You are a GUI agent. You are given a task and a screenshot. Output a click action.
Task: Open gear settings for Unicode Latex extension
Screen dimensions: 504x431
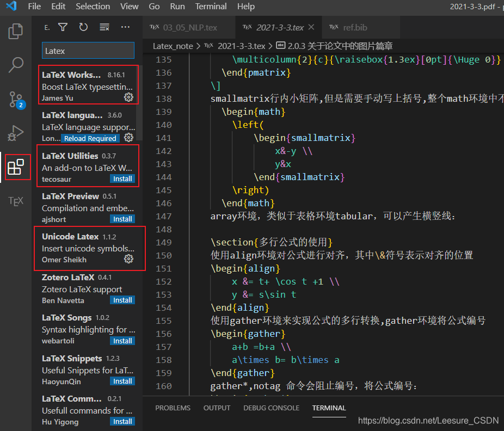coord(128,259)
